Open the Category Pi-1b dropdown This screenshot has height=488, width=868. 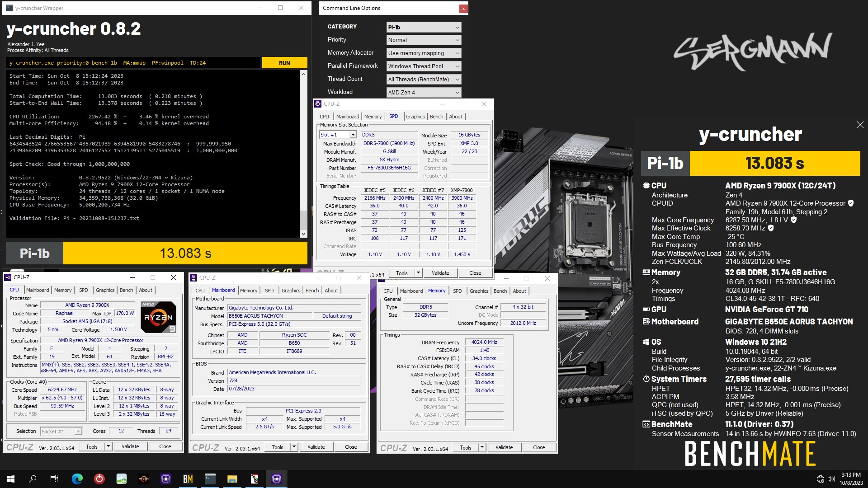coord(424,27)
